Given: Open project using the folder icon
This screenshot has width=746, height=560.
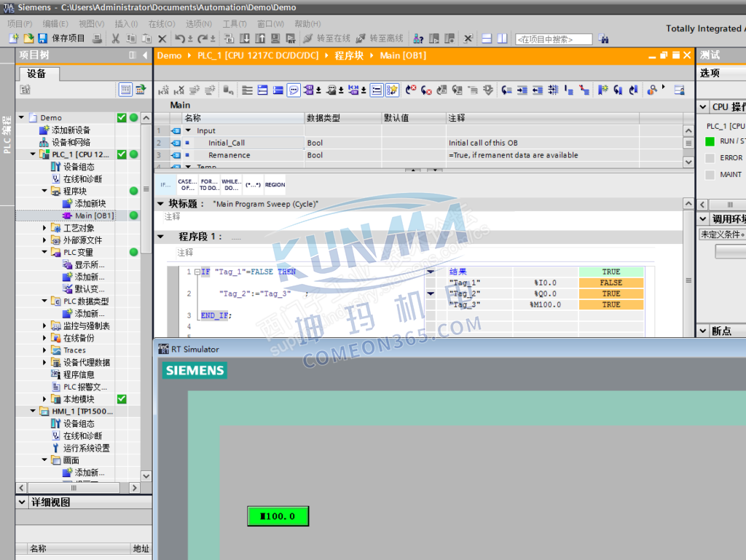Looking at the screenshot, I should click(28, 39).
